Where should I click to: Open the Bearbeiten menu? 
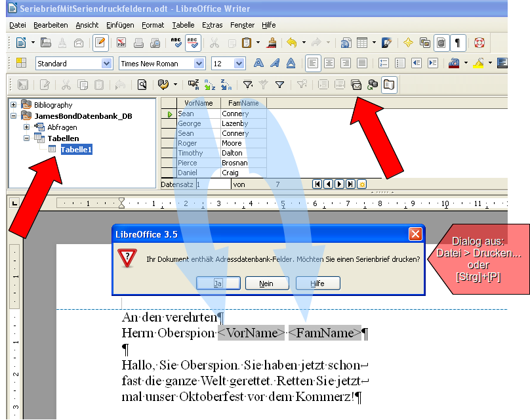pyautogui.click(x=51, y=25)
